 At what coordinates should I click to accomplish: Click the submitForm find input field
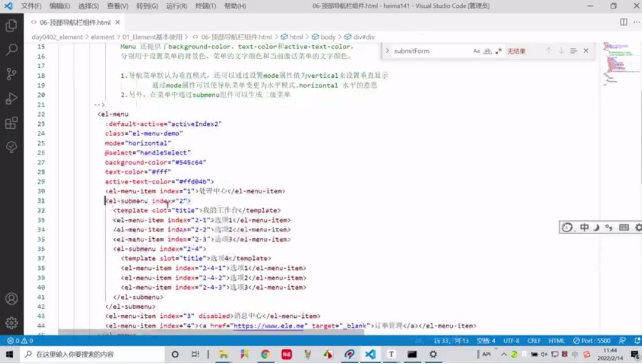[x=431, y=51]
